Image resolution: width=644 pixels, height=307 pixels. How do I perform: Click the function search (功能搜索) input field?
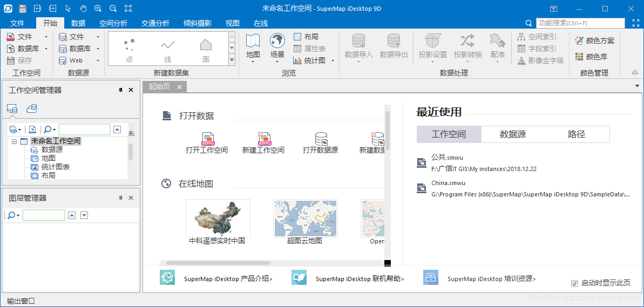580,23
